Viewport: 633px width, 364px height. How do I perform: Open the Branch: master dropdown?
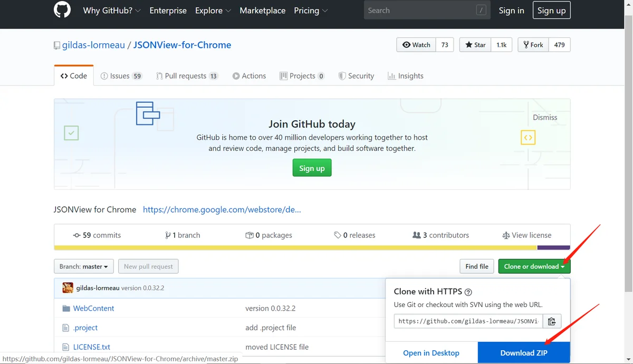coord(84,266)
